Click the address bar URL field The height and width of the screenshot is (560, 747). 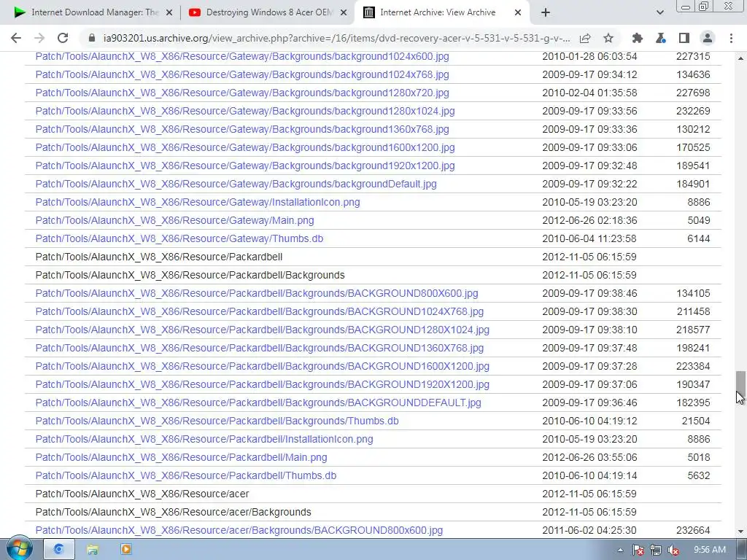336,38
